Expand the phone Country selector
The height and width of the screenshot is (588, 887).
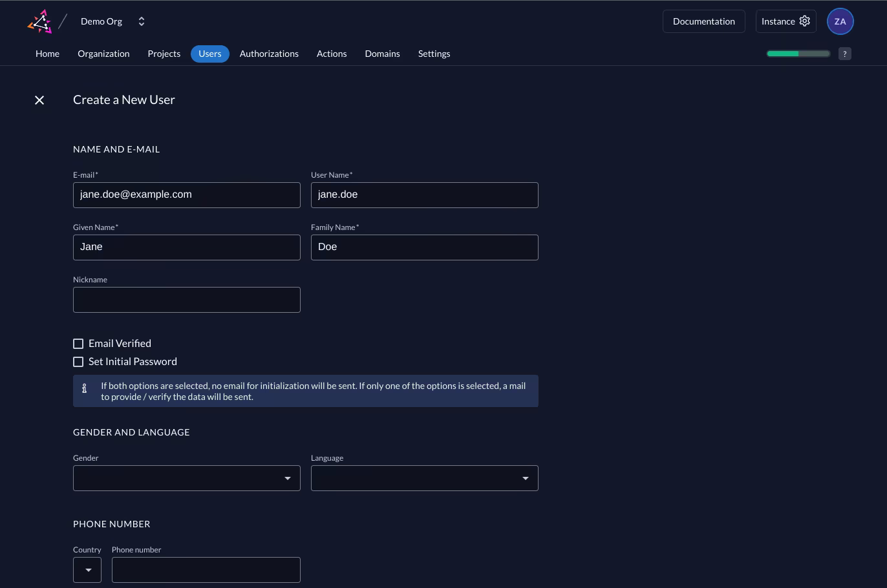tap(87, 570)
